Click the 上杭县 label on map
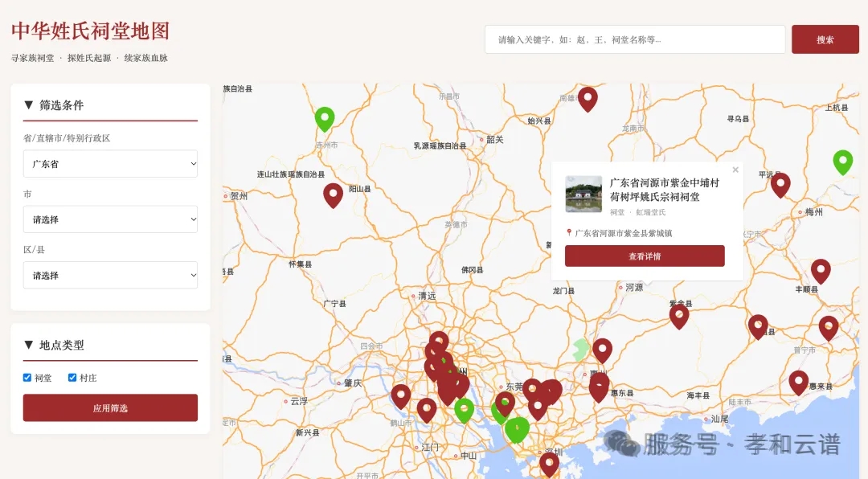This screenshot has height=479, width=868. (837, 108)
